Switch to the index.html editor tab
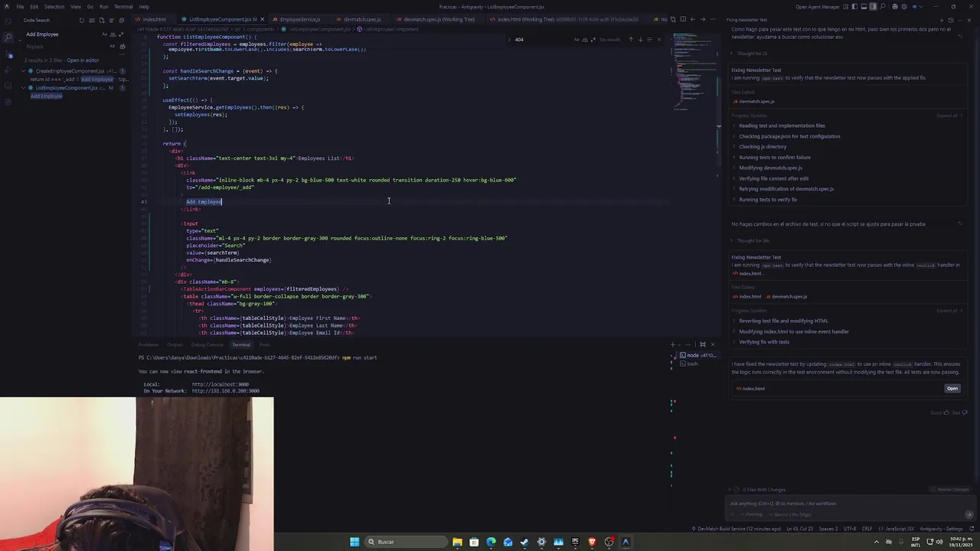Screen dimensions: 980x551 [154, 19]
